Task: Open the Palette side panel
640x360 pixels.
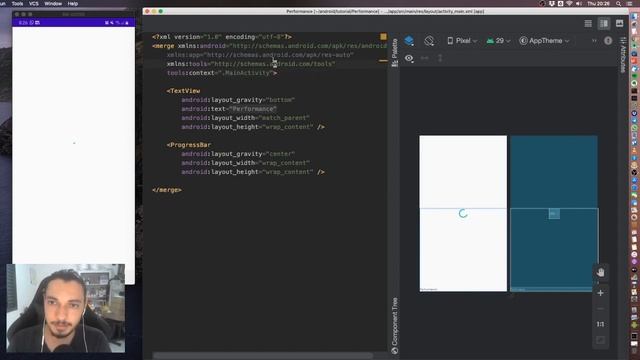Action: click(x=395, y=52)
